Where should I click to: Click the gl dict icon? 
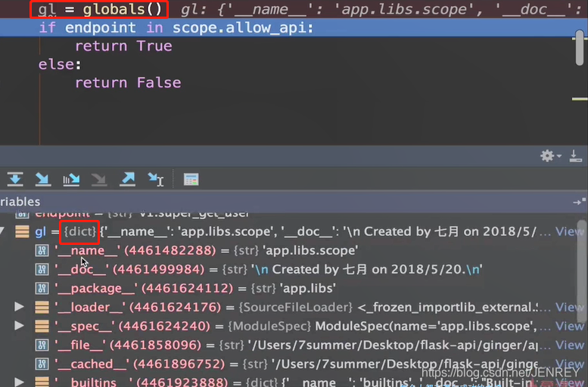coord(22,231)
